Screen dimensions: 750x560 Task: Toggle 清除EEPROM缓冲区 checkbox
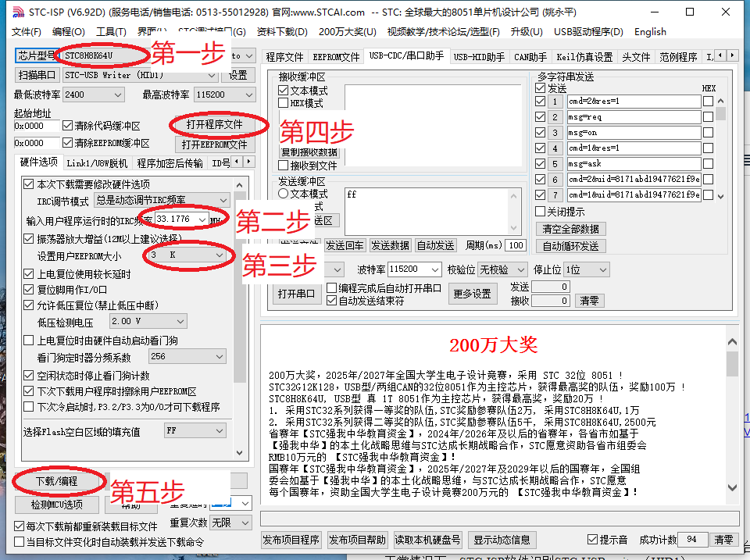pyautogui.click(x=67, y=143)
